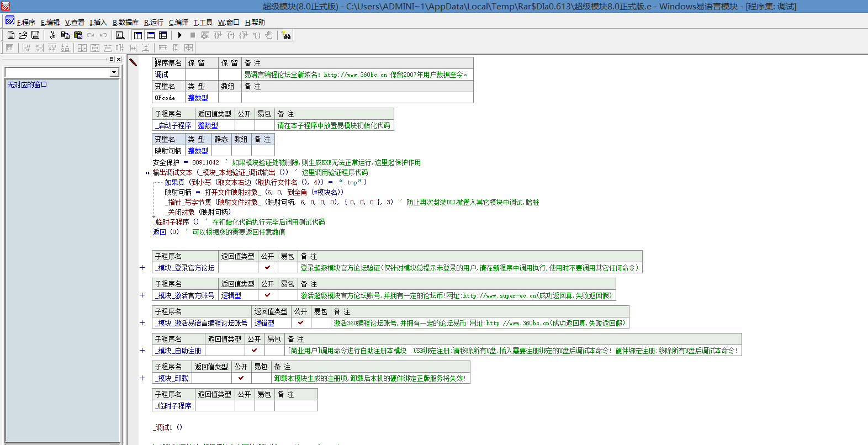
Task: Click the _临时子程序 name in the last table
Action: [173, 406]
